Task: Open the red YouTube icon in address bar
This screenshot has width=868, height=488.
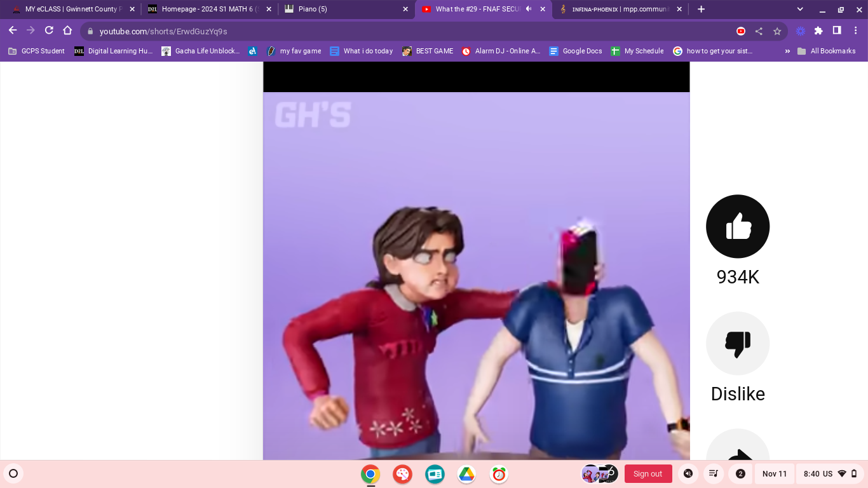Action: pos(741,31)
